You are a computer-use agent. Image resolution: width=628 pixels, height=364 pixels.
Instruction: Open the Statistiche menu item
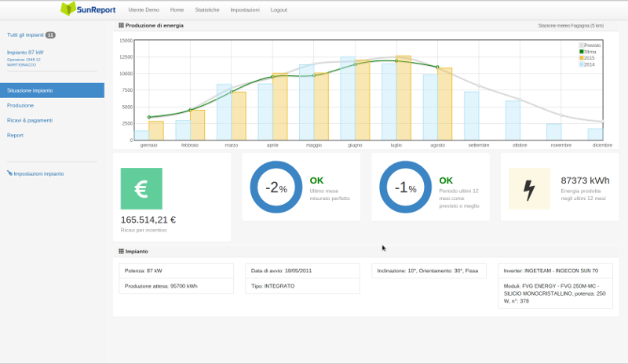coord(207,9)
